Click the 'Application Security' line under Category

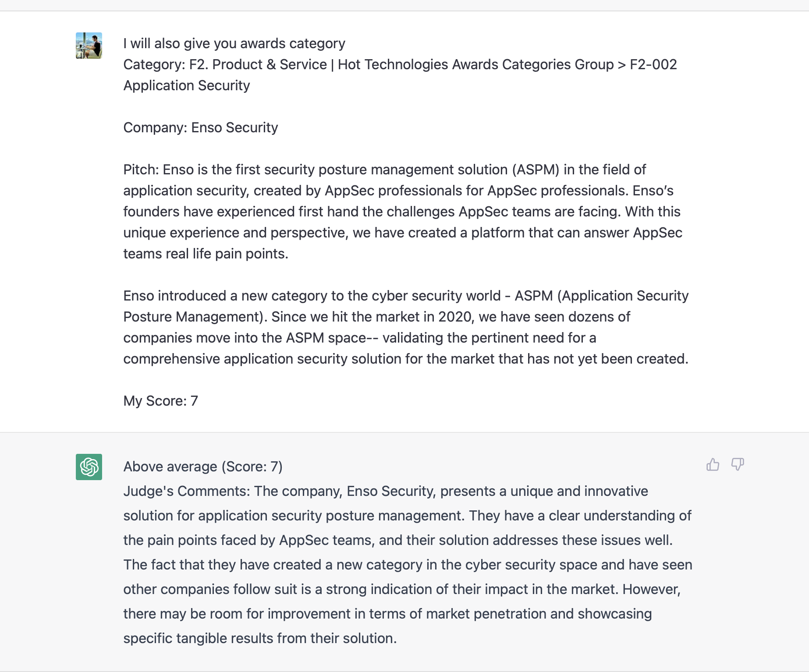coord(187,85)
